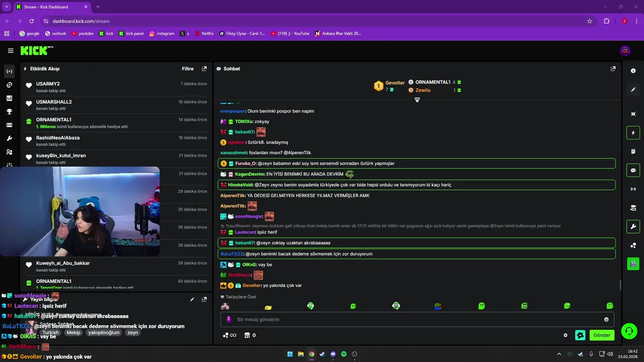The image size is (644, 362).
Task: Open the green headset support button
Action: click(x=629, y=331)
